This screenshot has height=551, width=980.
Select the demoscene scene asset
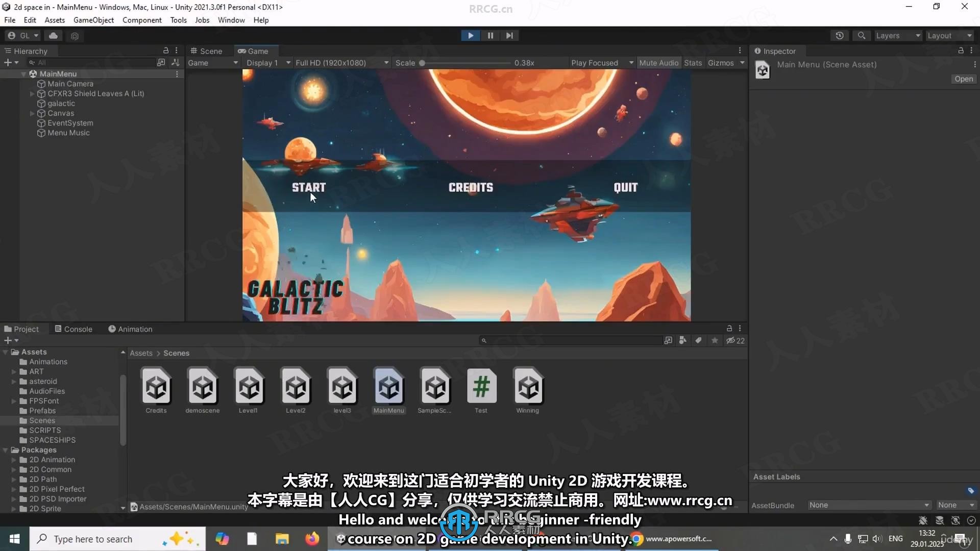click(x=203, y=391)
